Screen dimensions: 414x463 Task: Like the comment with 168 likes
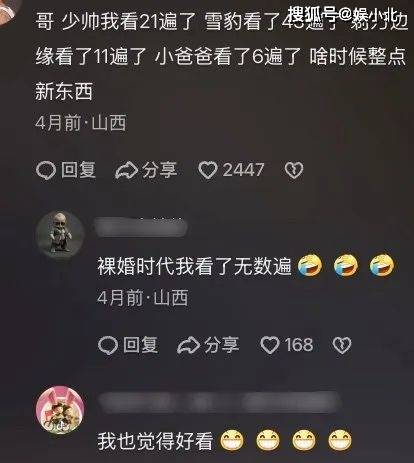pos(270,345)
